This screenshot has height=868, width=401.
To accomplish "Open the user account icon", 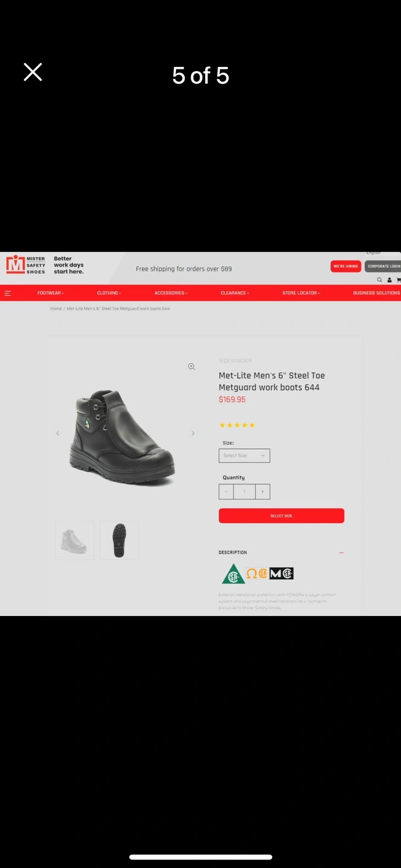I will (390, 280).
